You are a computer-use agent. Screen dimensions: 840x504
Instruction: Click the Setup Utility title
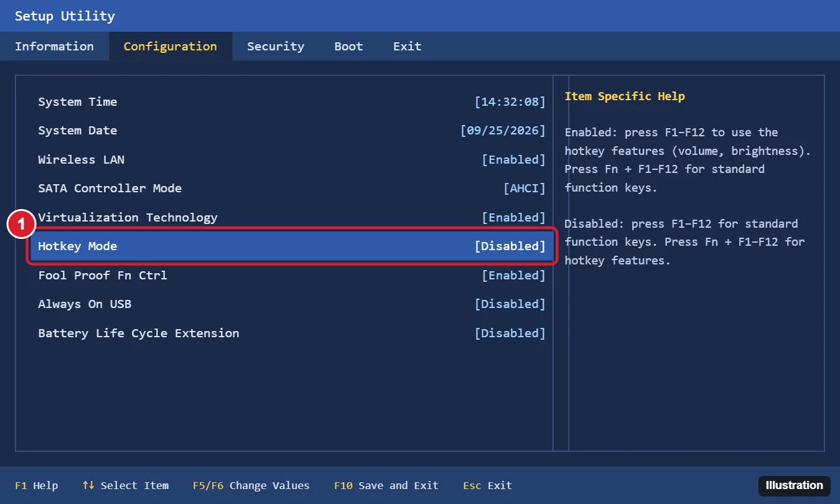coord(65,16)
